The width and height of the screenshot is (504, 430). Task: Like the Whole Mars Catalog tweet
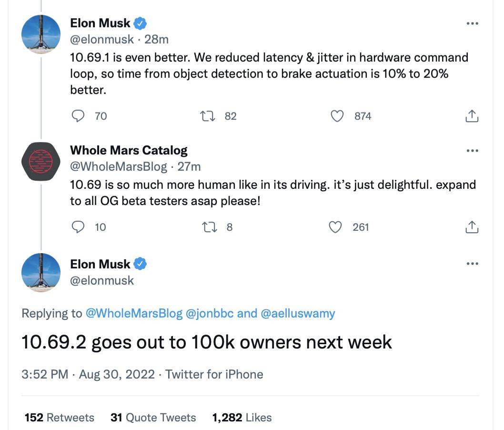click(x=336, y=227)
